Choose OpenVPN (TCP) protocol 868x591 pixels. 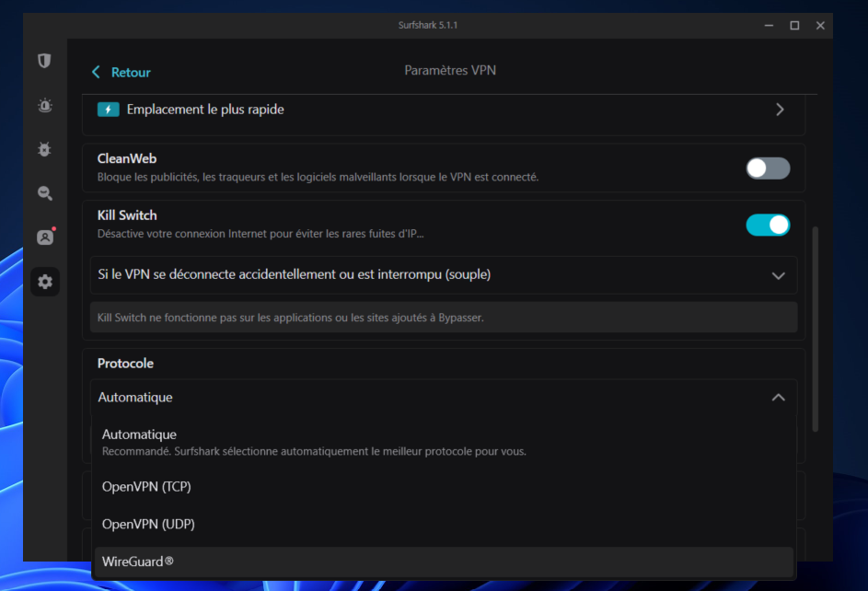pyautogui.click(x=444, y=486)
